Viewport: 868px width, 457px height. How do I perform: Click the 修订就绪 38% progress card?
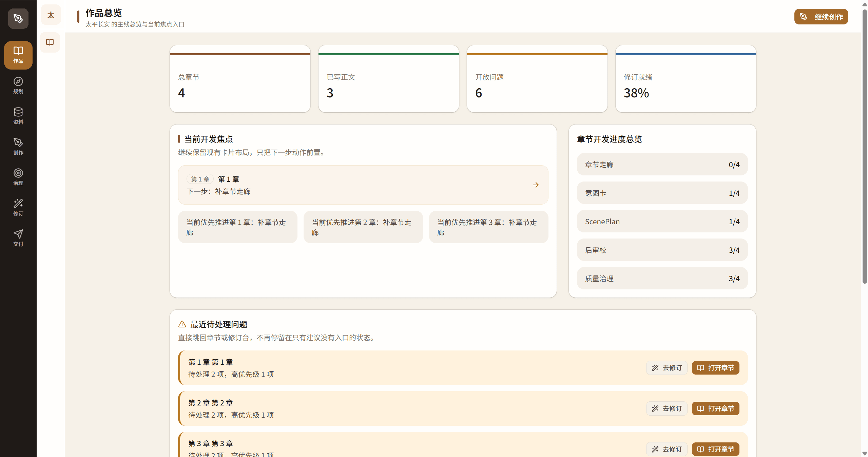pyautogui.click(x=685, y=79)
